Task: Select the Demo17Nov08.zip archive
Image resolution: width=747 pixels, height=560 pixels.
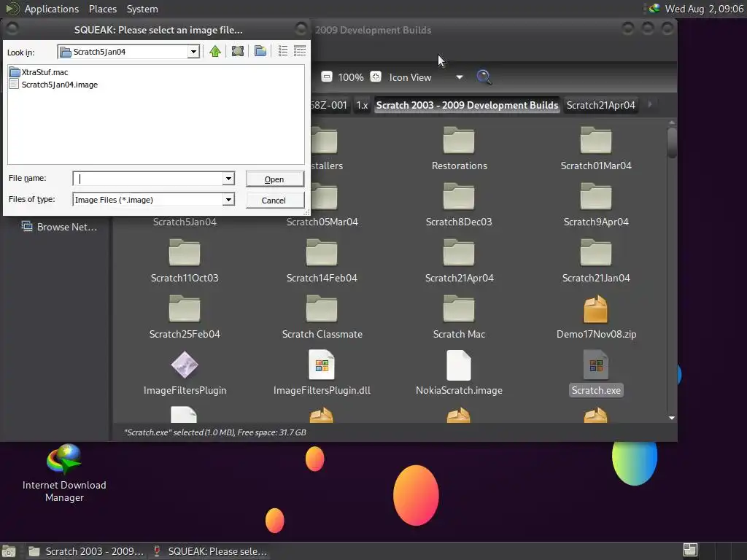Action: point(596,316)
